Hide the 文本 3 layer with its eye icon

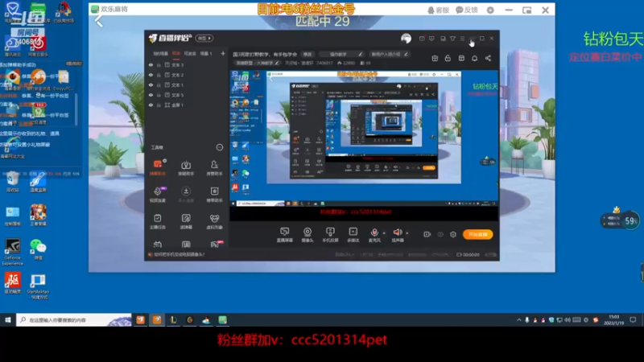(x=151, y=65)
